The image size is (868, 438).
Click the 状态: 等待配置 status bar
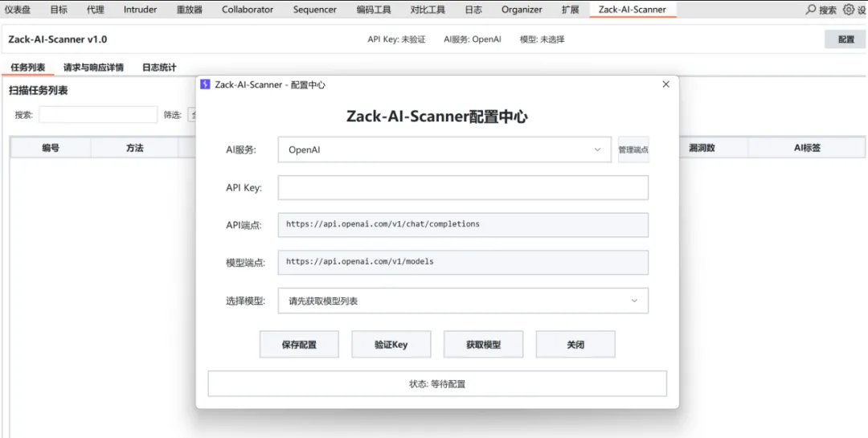pos(437,383)
